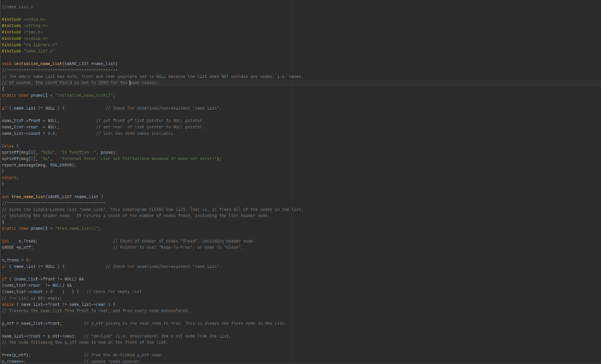Click comment 'Of course, the count field'
This screenshot has width=601, height=364.
80,83
